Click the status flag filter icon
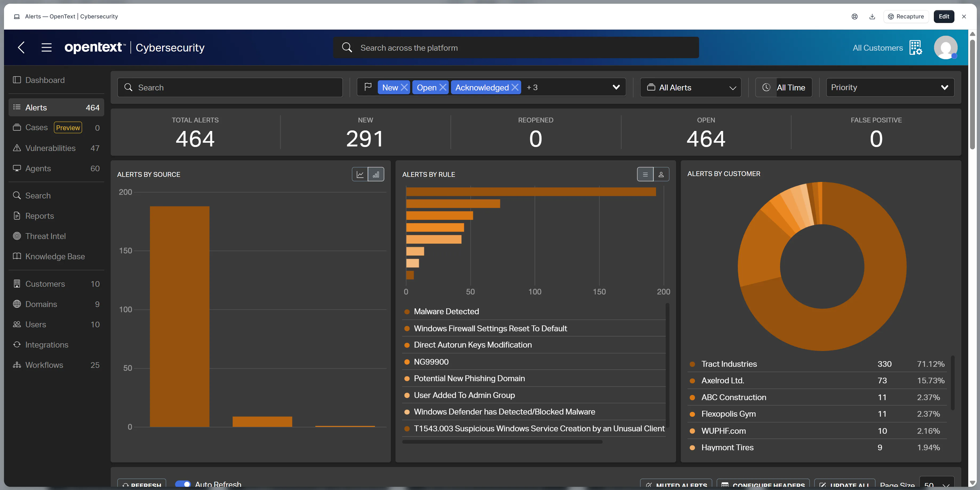The image size is (980, 490). pyautogui.click(x=367, y=87)
